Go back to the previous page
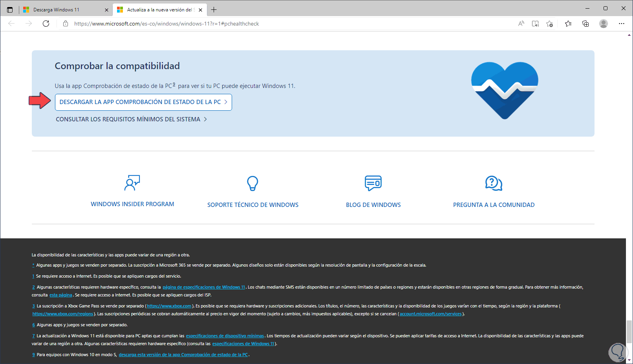 [x=11, y=24]
